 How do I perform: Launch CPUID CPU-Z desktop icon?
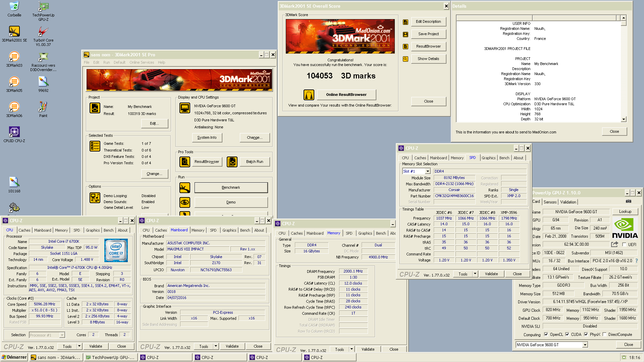click(14, 134)
